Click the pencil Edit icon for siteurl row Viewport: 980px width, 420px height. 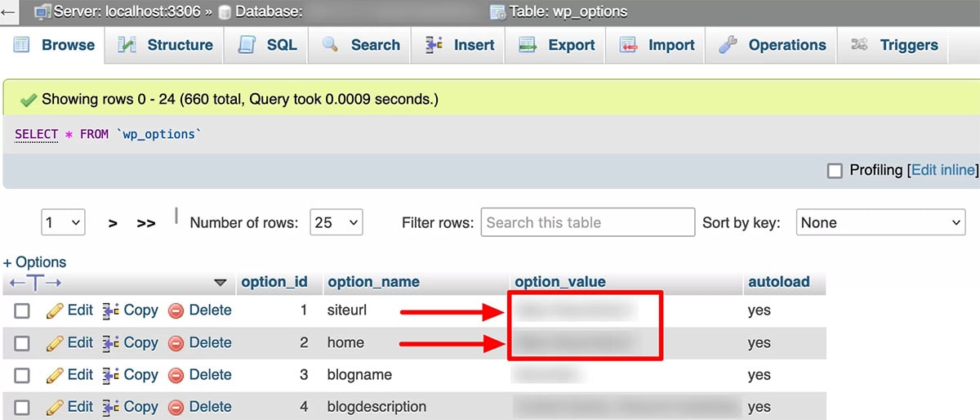(55, 311)
